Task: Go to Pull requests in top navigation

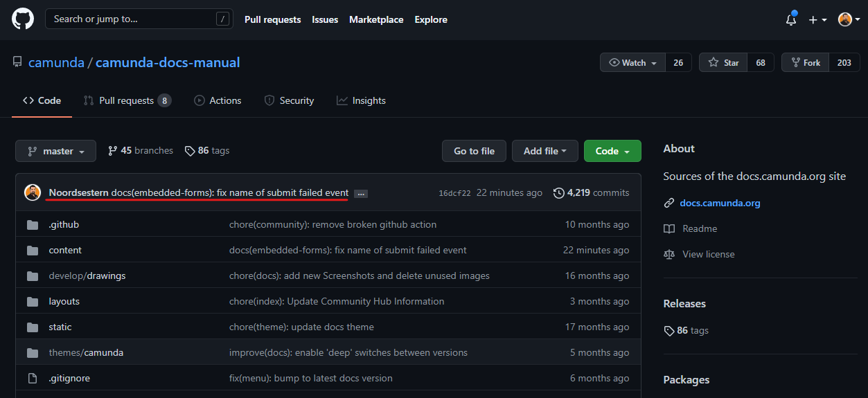Action: 273,19
